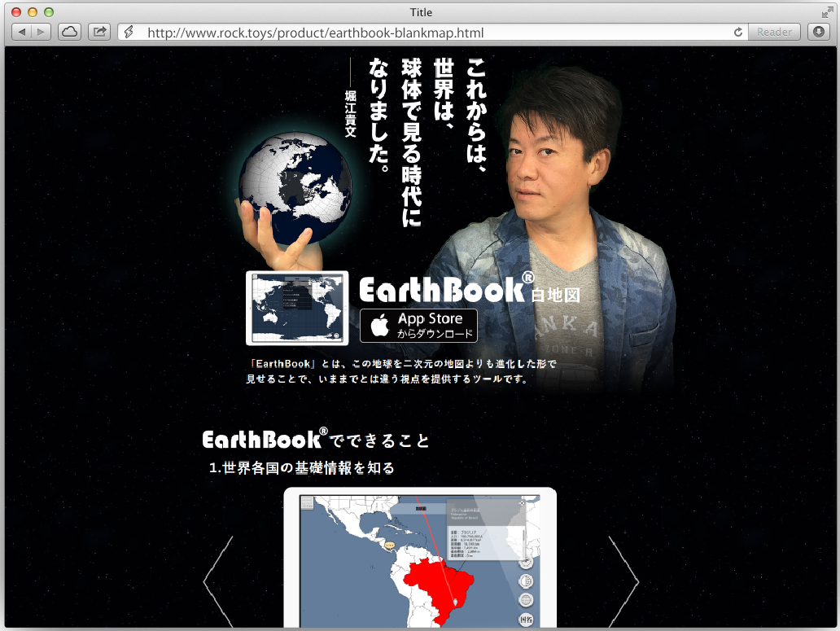The width and height of the screenshot is (840, 631).
Task: Go back with the Safari back arrow
Action: point(21,32)
